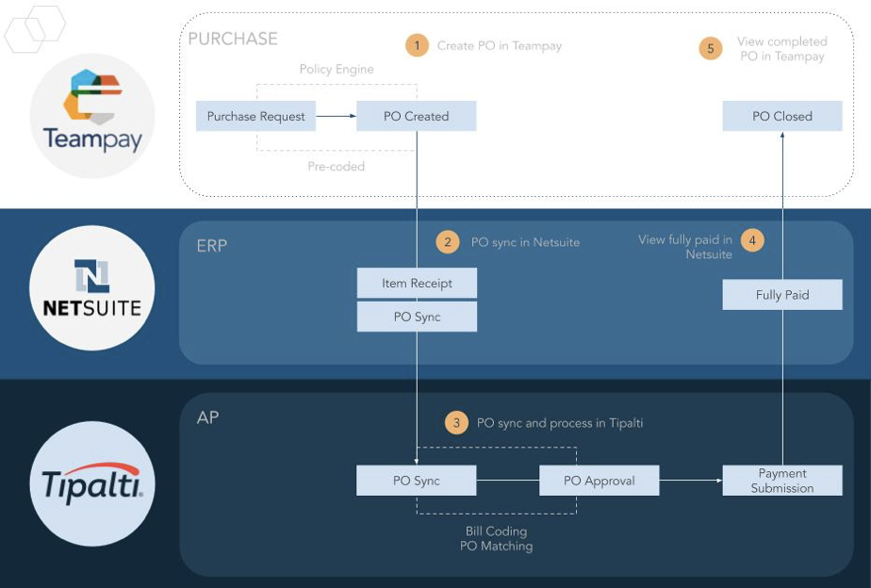Screen dimensions: 871x588
Task: Select the Purchase Request box
Action: point(255,116)
